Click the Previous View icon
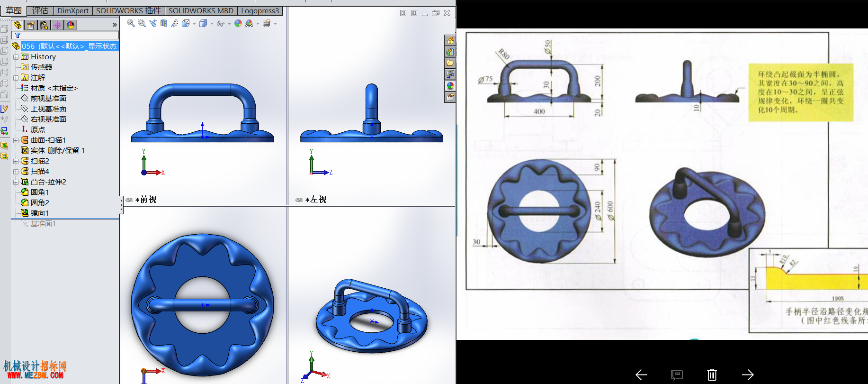This screenshot has width=868, height=384. pos(153,23)
